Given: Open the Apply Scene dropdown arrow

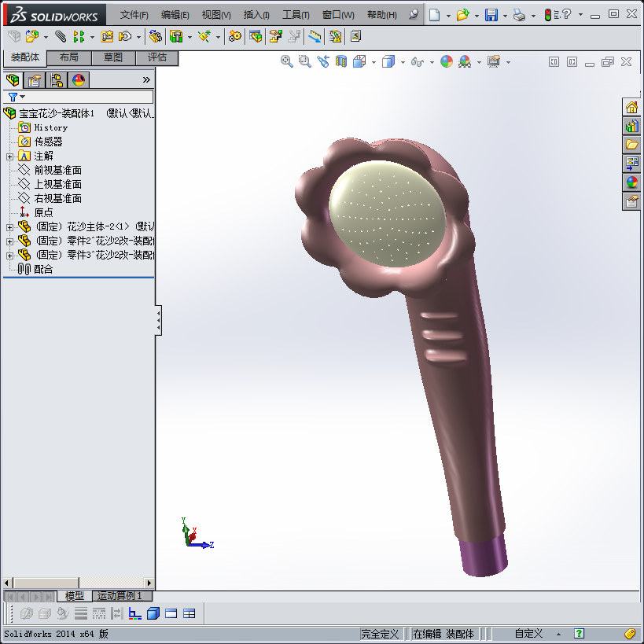Looking at the screenshot, I should [479, 62].
